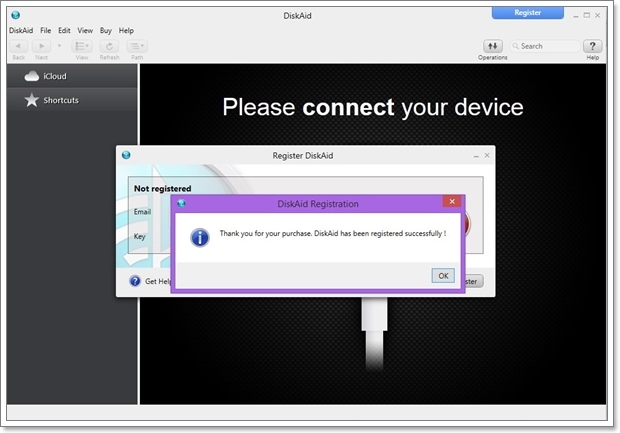Open the Help menu in menu bar
This screenshot has width=620, height=433.
pyautogui.click(x=126, y=30)
